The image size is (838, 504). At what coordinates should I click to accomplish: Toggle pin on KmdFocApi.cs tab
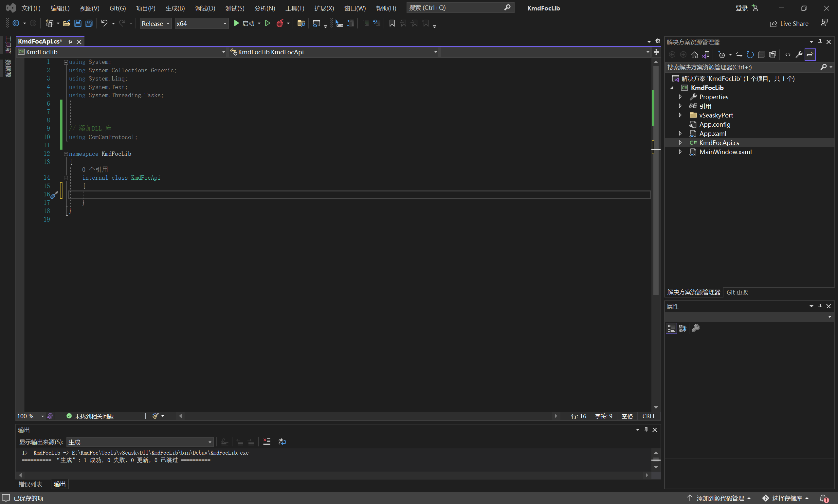(70, 42)
